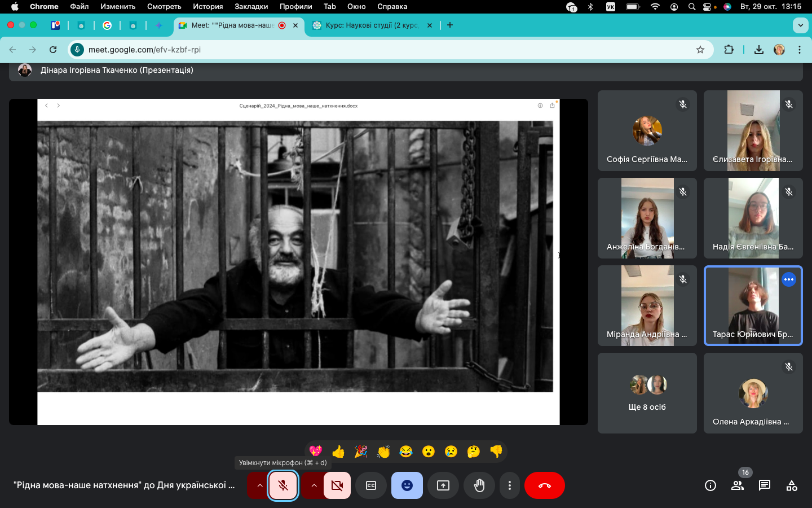812x508 pixels.
Task: Open more options three-dot menu
Action: [x=510, y=485]
